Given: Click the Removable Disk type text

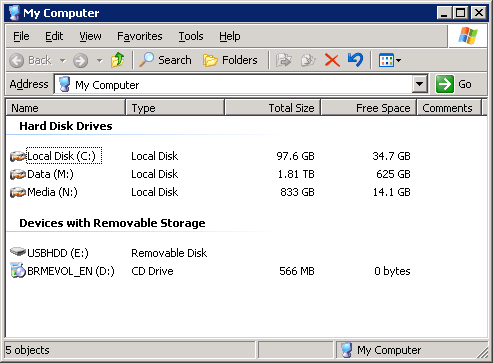Looking at the screenshot, I should coord(169,253).
